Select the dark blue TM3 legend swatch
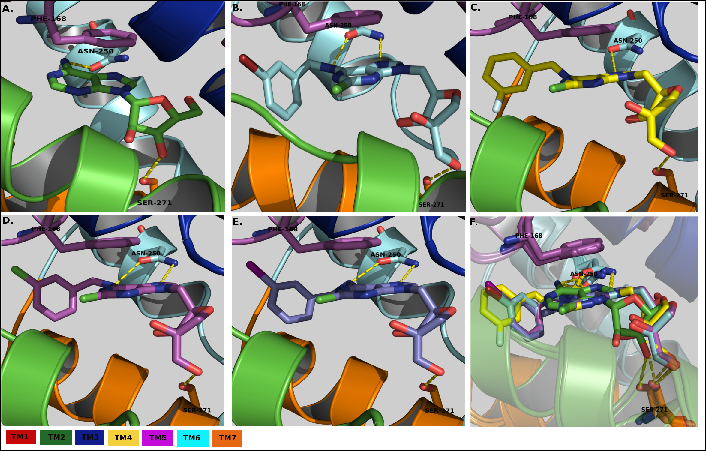This screenshot has height=451, width=706. coord(89,438)
